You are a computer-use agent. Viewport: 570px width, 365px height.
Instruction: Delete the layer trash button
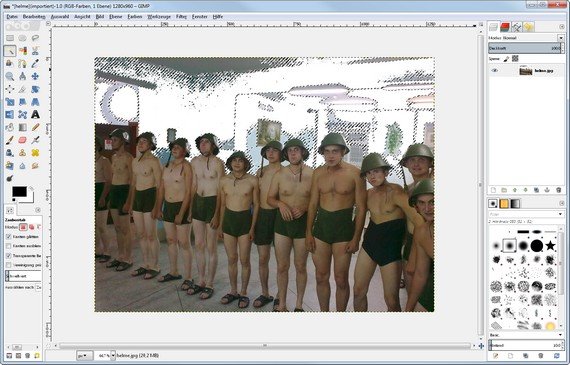[x=558, y=190]
